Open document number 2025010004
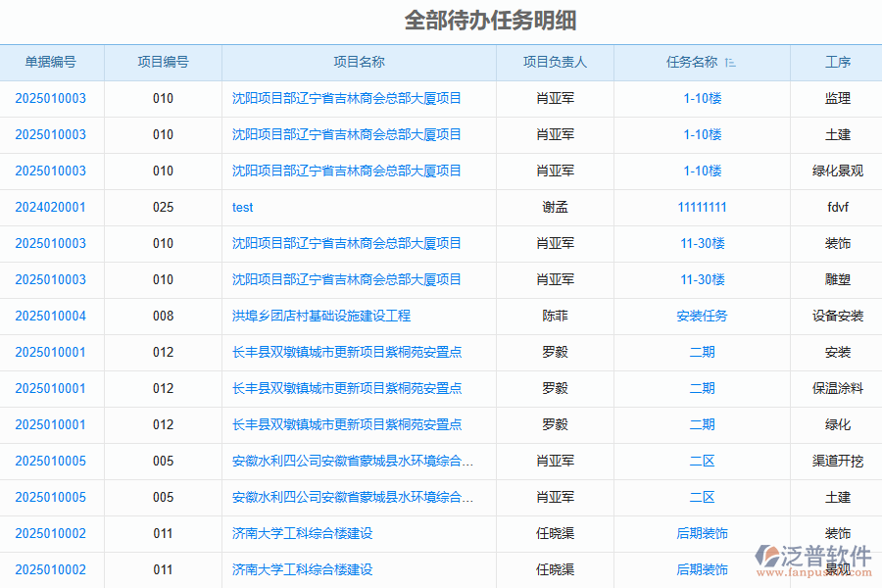The image size is (882, 588). pyautogui.click(x=51, y=316)
